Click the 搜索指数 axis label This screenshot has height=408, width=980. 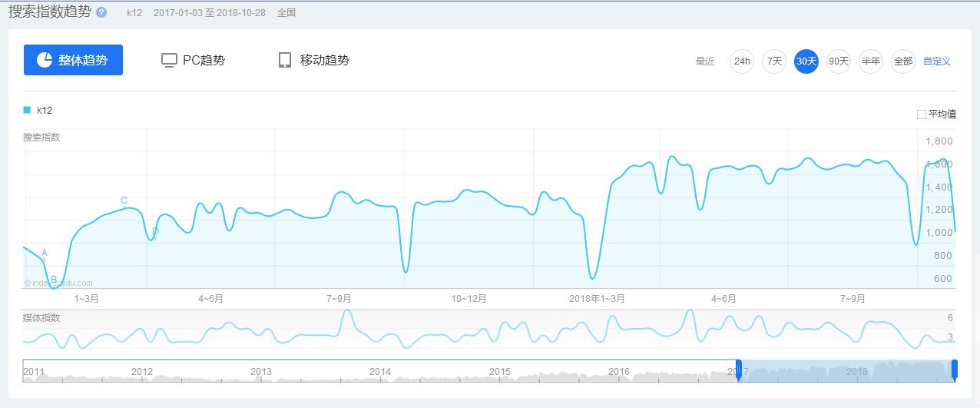[41, 138]
